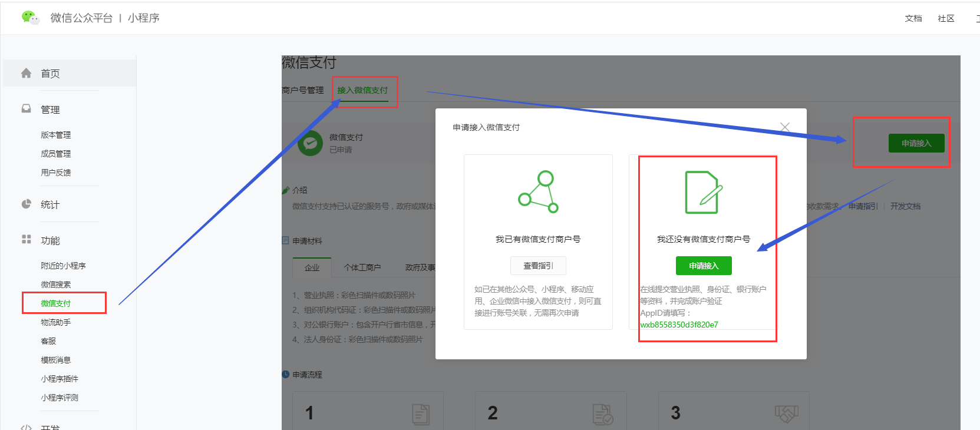Image resolution: width=980 pixels, height=430 pixels.
Task: Click the inbox icon beside 管理
Action: 26,108
